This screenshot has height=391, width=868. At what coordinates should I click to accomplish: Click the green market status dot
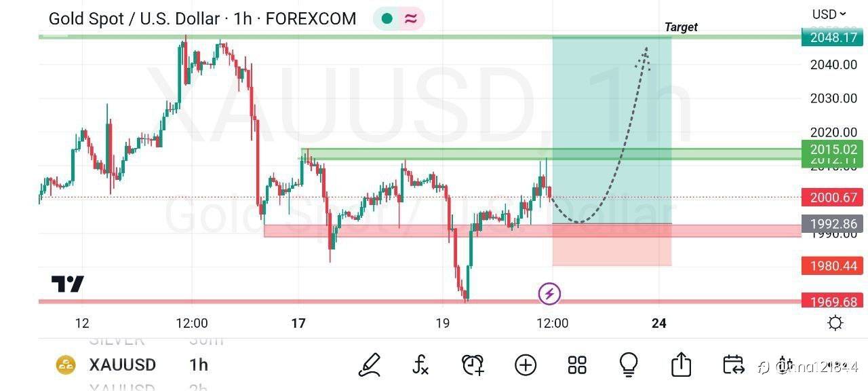pyautogui.click(x=387, y=18)
